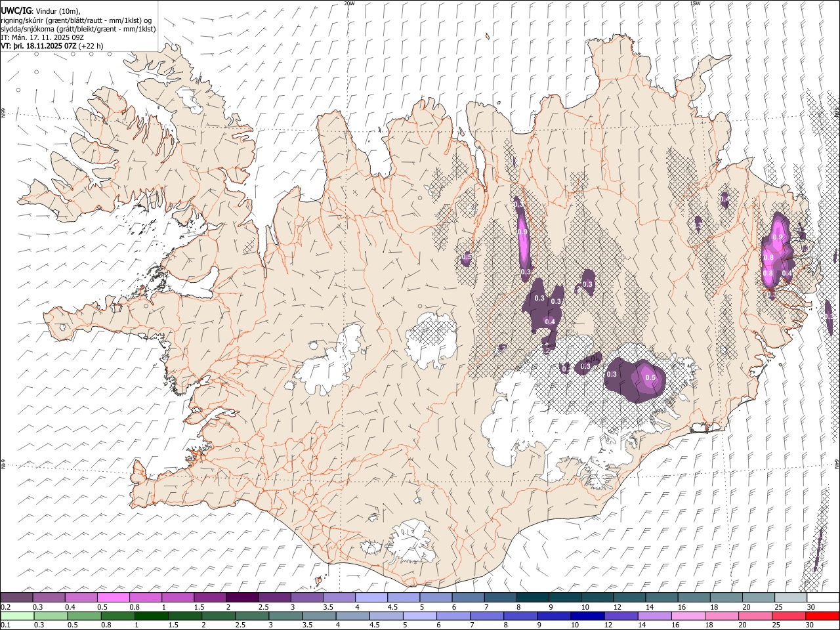Select the dark purple 2 swatch in upper legend row
Screen dimensions: 840x630
(x=242, y=597)
